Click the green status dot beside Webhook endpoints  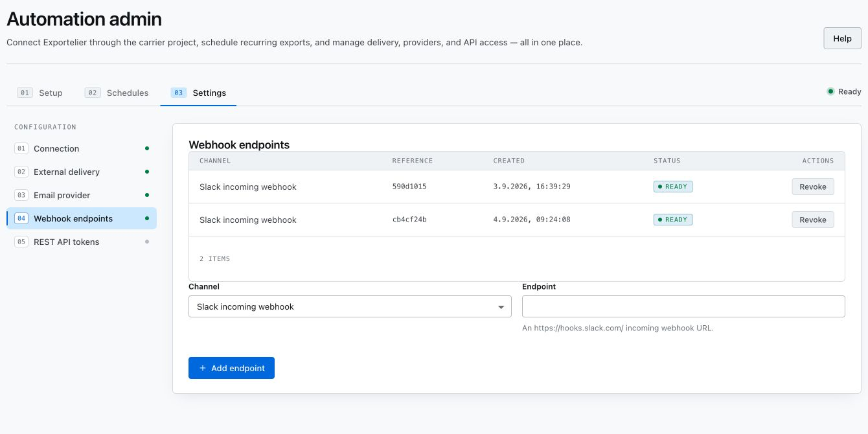click(x=147, y=218)
